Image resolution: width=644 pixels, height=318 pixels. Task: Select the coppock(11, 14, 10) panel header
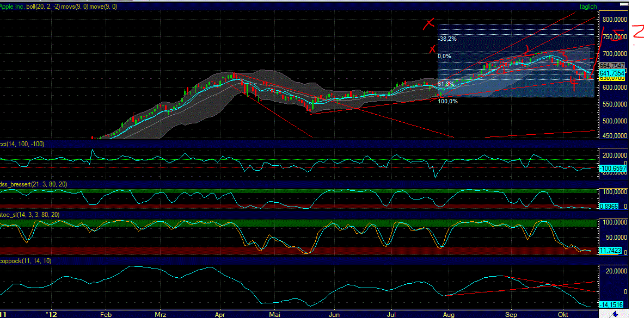(x=24, y=261)
